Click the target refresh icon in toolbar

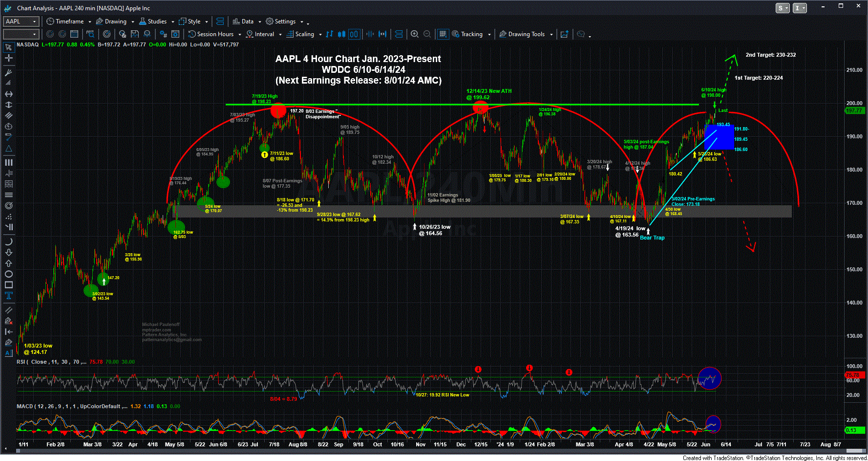click(x=106, y=34)
